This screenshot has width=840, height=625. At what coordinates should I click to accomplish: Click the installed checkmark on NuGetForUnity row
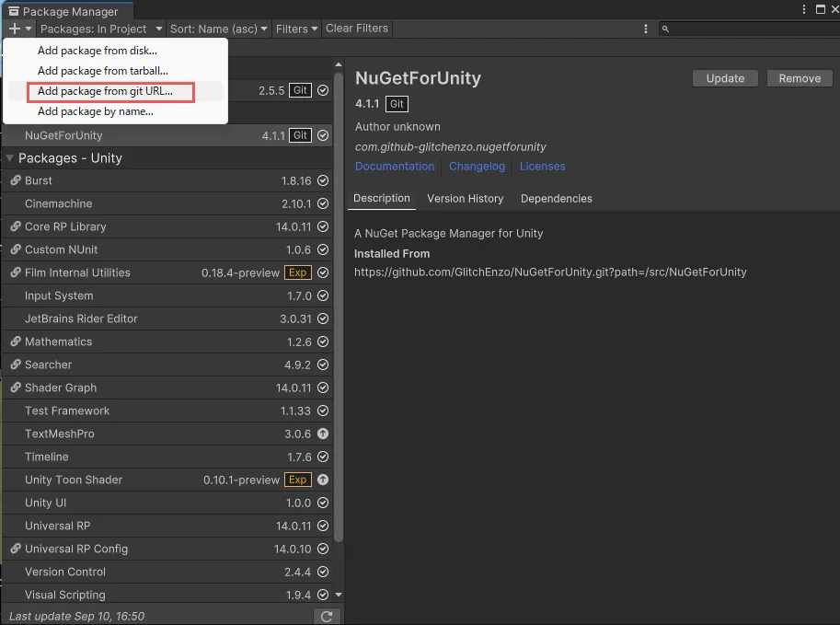coord(323,135)
